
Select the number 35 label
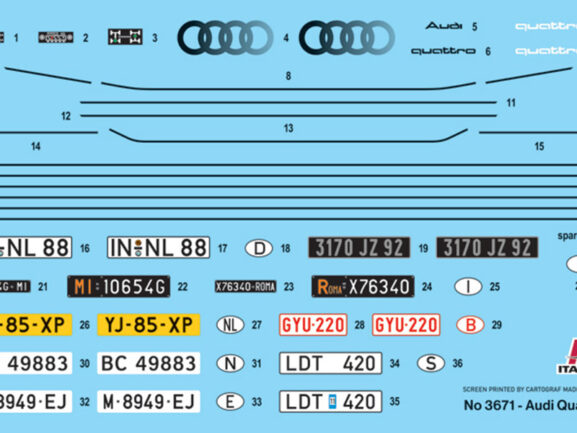(x=394, y=402)
